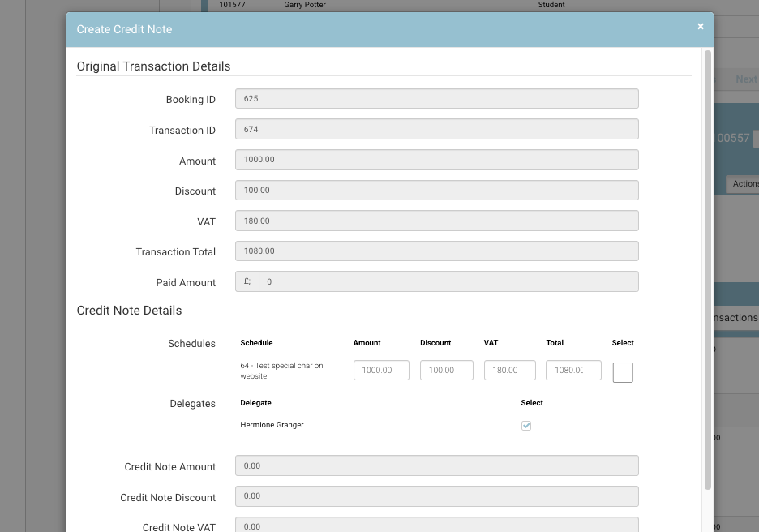Click the original VAT field showing 180.00
This screenshot has width=759, height=532.
click(436, 221)
